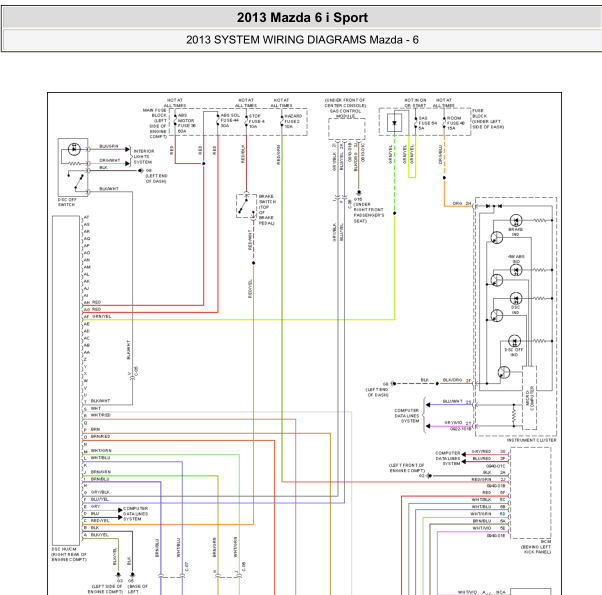Screen dimensions: 602x595
Task: Click the 'INSTRUMENT CLUSTER' label
Action: click(531, 440)
